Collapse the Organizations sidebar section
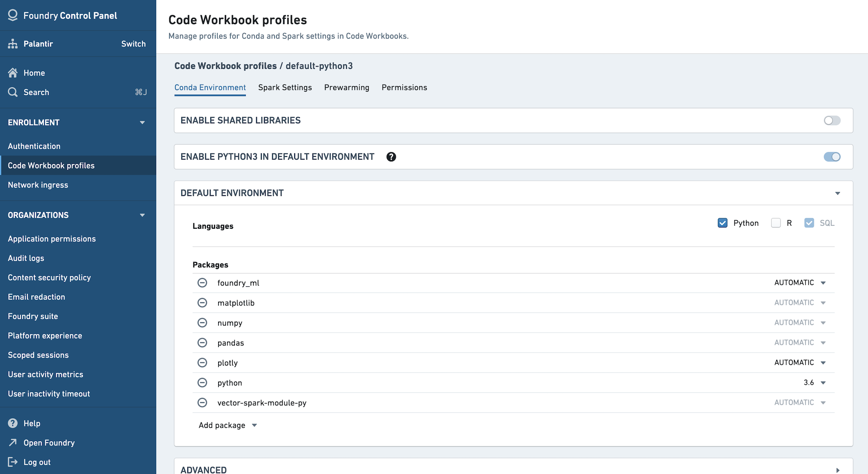868x474 pixels. pos(142,215)
